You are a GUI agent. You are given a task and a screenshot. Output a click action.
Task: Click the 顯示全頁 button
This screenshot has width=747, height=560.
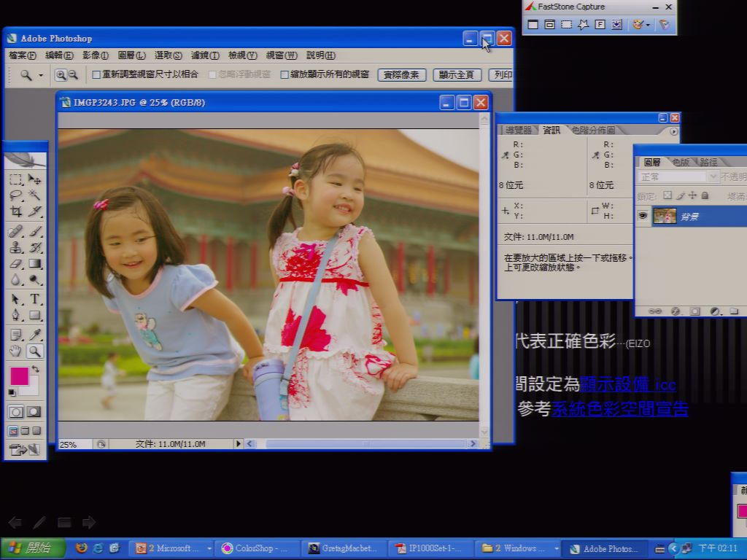(457, 75)
